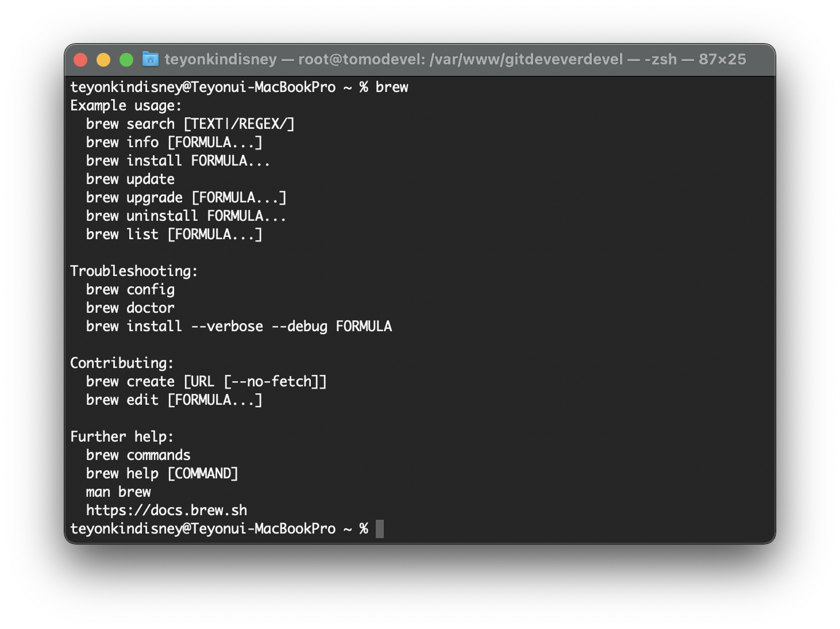
Task: Click the 'Example usage:' heading
Action: pyautogui.click(x=126, y=105)
